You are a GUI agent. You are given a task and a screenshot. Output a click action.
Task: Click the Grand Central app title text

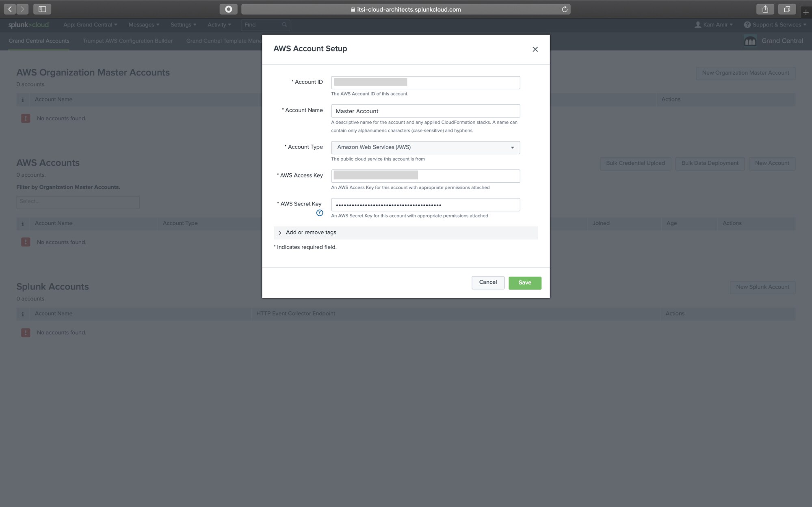(782, 41)
